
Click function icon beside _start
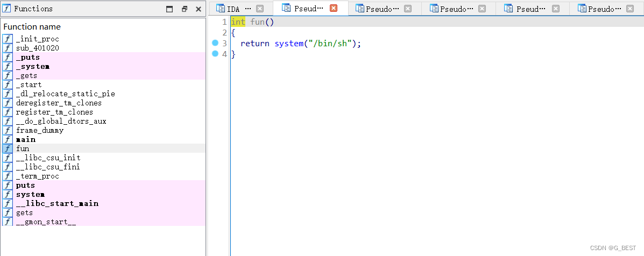coord(8,84)
